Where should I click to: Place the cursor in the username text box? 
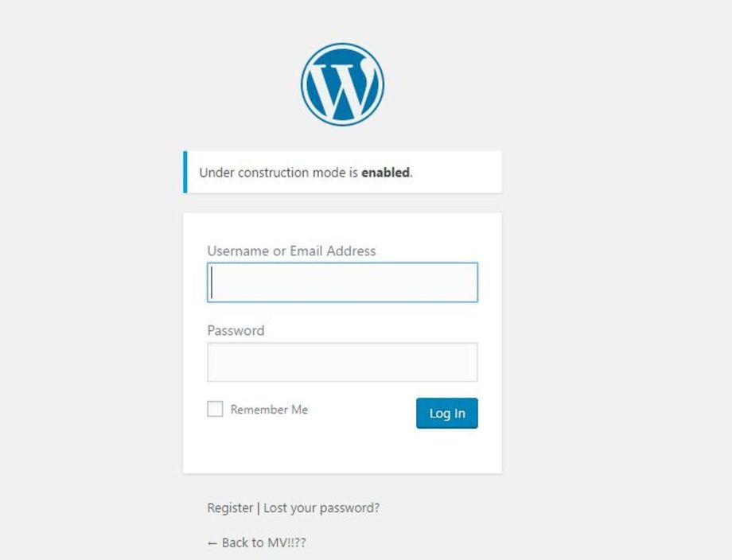tap(342, 282)
